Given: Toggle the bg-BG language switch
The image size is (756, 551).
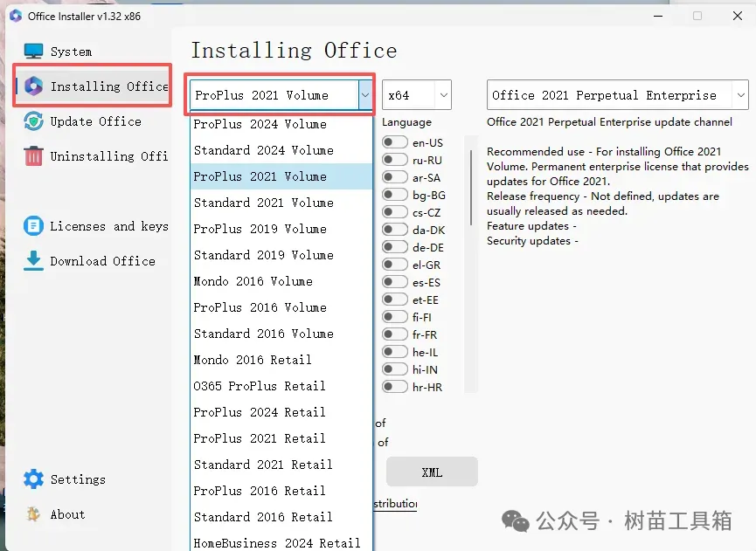Looking at the screenshot, I should pos(395,195).
